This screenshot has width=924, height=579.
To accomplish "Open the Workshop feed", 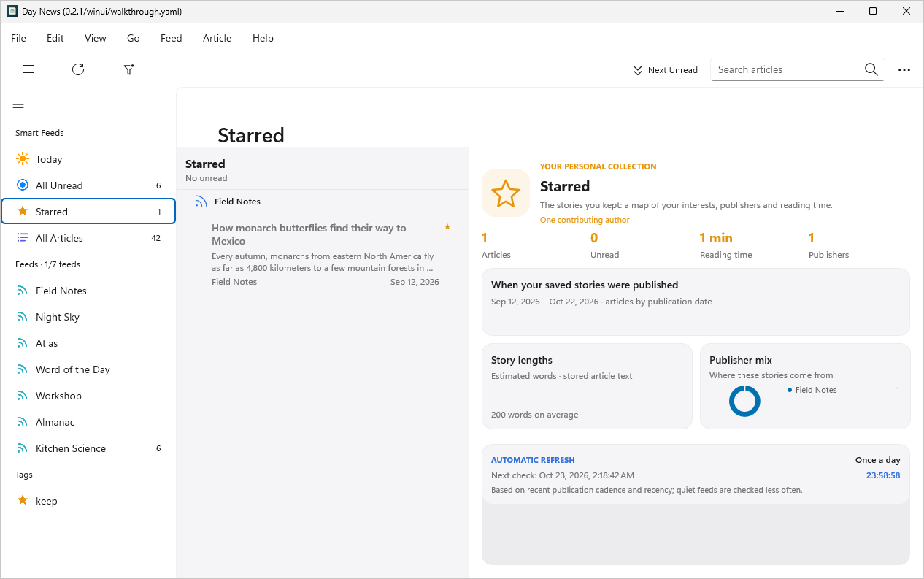I will [x=88, y=396].
